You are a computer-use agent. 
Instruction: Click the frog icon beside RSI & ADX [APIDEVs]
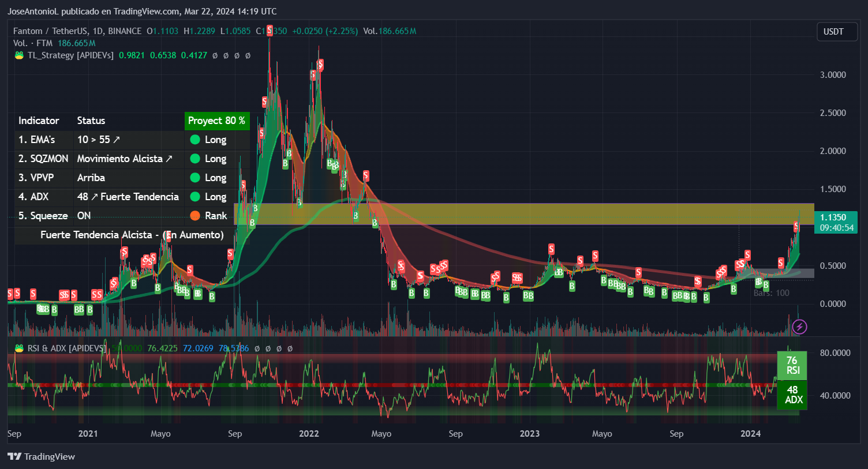coord(19,348)
